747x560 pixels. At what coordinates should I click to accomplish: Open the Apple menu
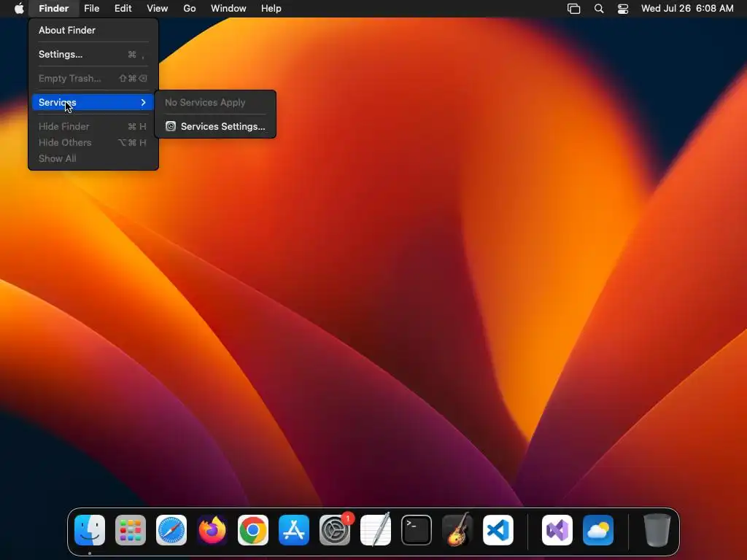point(19,9)
